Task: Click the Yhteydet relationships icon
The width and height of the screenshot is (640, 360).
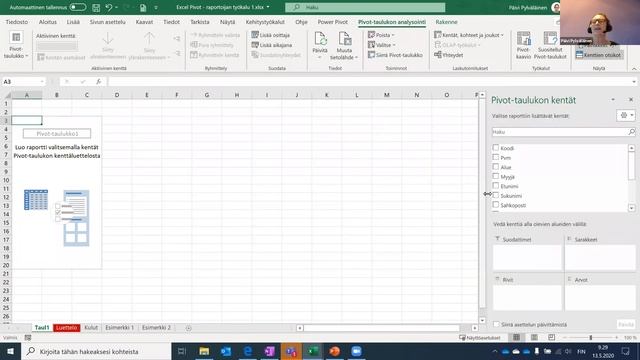Action: pos(438,55)
